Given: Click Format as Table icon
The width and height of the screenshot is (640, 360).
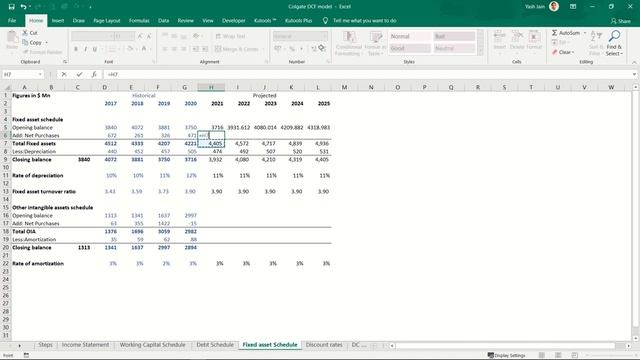Looking at the screenshot, I should click(x=376, y=38).
